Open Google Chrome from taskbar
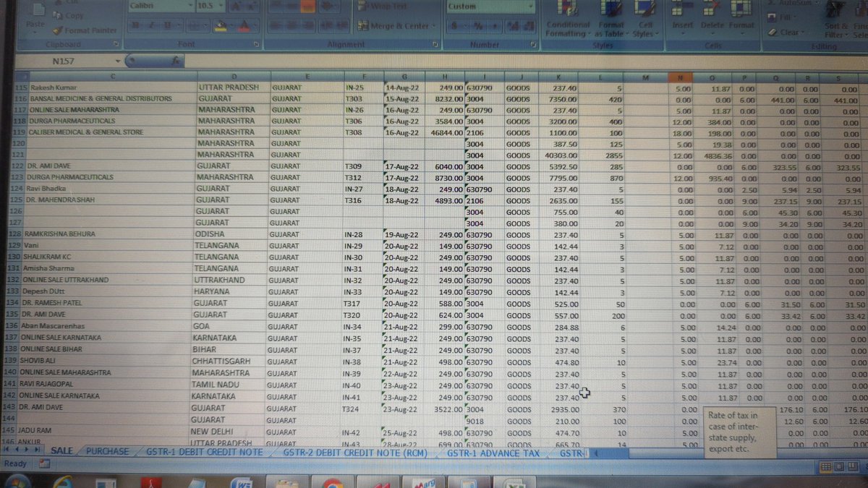 (x=333, y=483)
